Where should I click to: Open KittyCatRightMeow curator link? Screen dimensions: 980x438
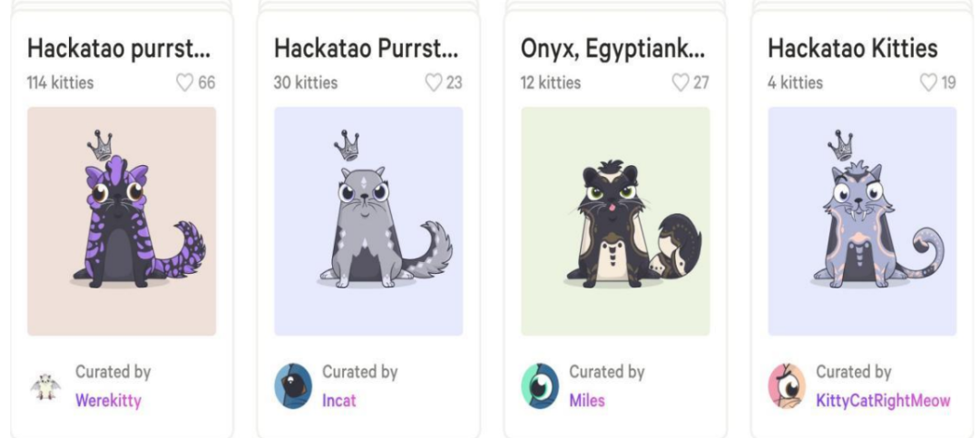click(x=883, y=401)
